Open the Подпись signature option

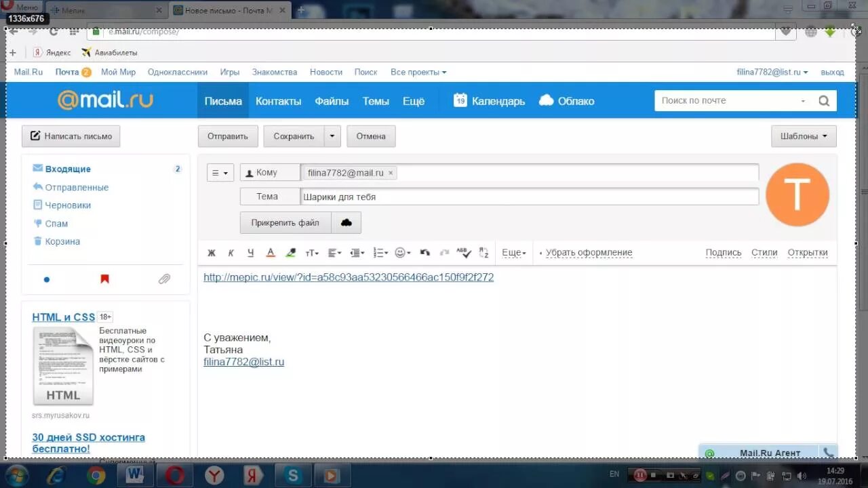coord(724,253)
